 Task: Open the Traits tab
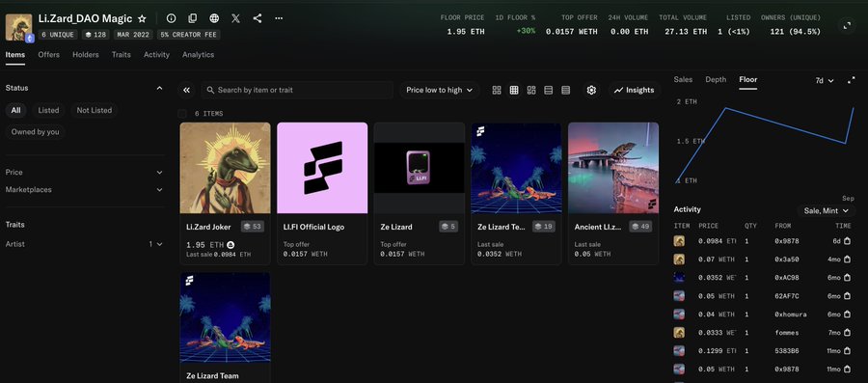(x=122, y=55)
